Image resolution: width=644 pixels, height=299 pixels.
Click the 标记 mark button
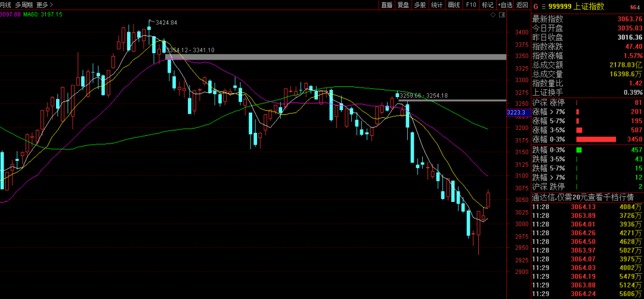(x=488, y=5)
